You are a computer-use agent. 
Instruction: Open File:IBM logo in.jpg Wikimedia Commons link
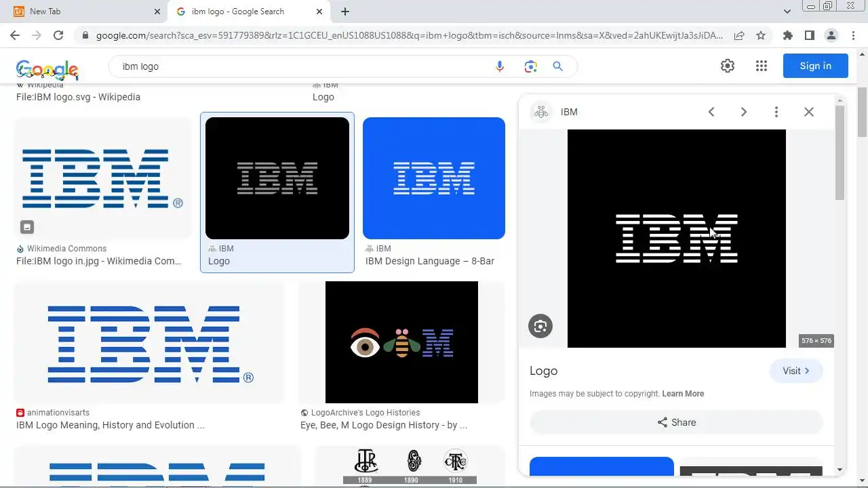coord(99,261)
